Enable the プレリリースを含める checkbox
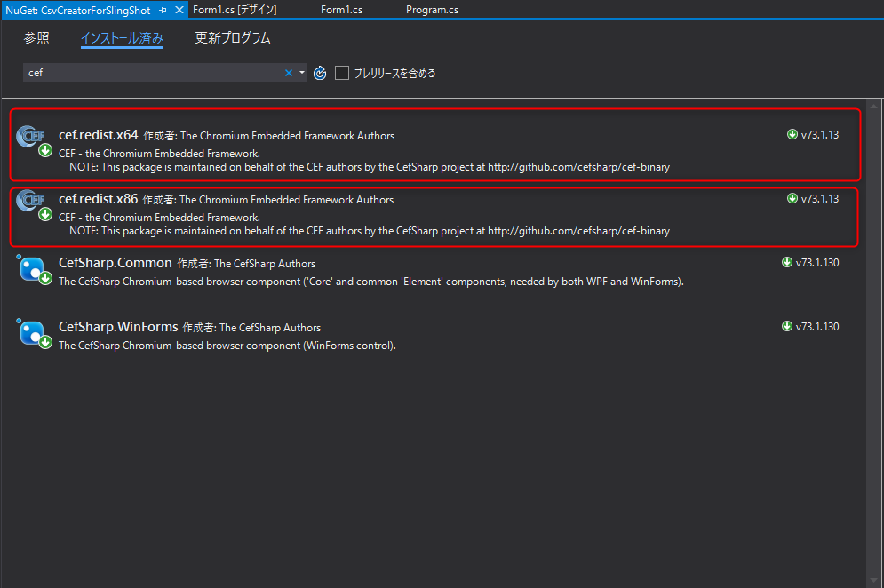The height and width of the screenshot is (588, 884). [342, 73]
